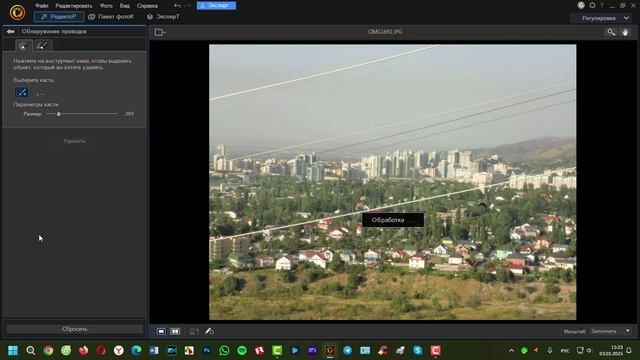Viewport: 640px width, 360px height.
Task: Select the first brush tab in wire panel
Action: pyautogui.click(x=24, y=45)
